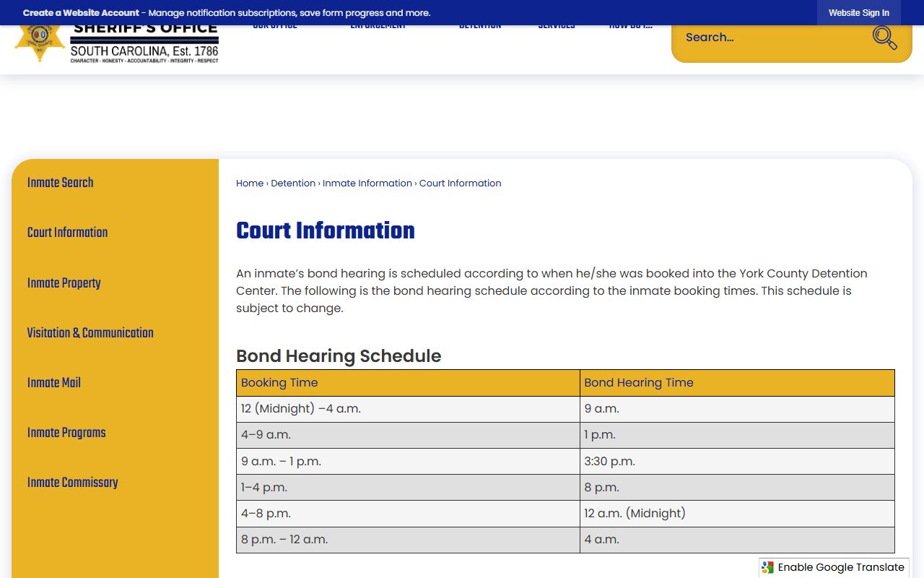
Task: Click the "4 a.m." bond hearing cell
Action: tap(737, 539)
